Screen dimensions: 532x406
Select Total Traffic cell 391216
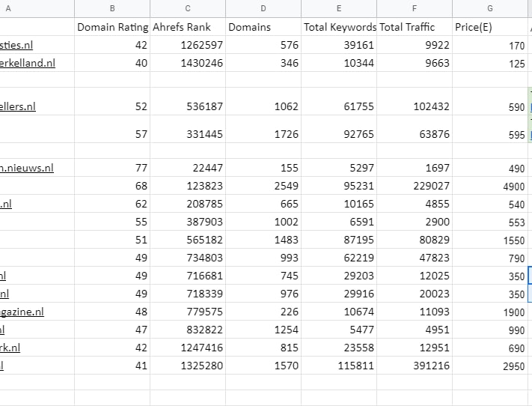[x=415, y=366]
